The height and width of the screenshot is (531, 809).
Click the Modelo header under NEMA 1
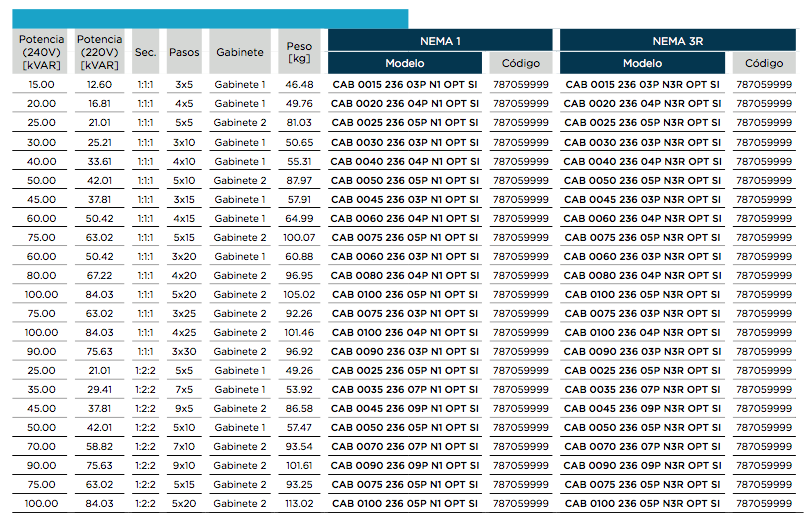(x=405, y=63)
